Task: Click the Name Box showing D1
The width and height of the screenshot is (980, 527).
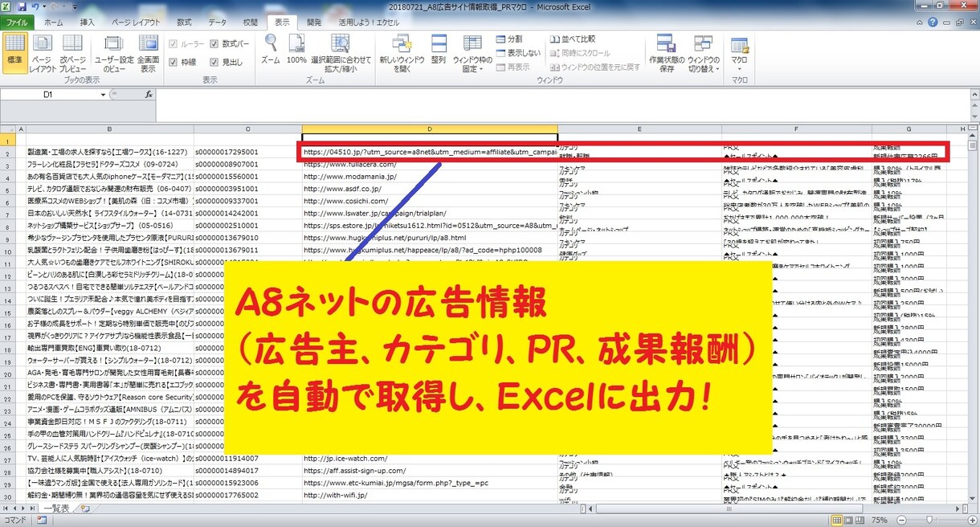Action: (47, 94)
